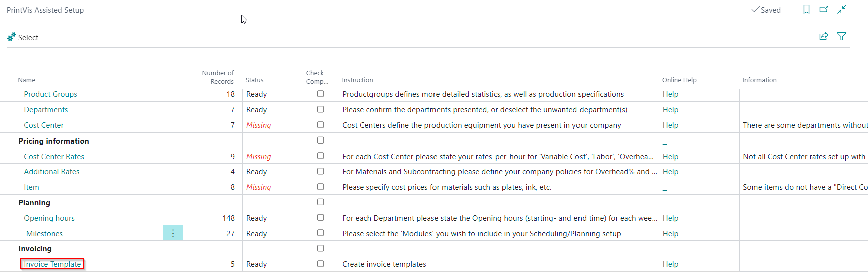Click the Name column header
Screen dimensions: 868x277
[27, 80]
